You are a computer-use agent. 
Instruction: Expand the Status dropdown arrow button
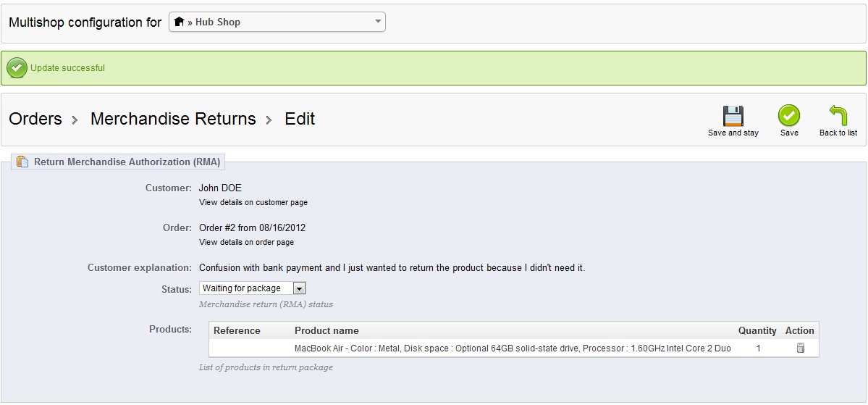click(300, 288)
